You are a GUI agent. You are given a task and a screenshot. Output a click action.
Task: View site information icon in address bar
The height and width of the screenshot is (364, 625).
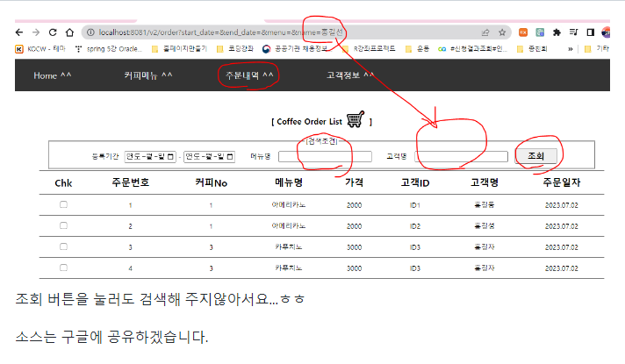pyautogui.click(x=90, y=32)
